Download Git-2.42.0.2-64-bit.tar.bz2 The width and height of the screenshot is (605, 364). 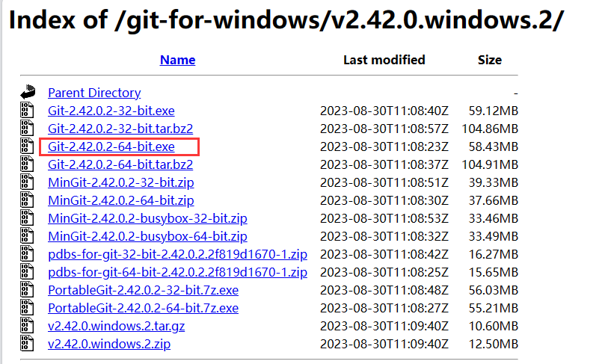[120, 164]
